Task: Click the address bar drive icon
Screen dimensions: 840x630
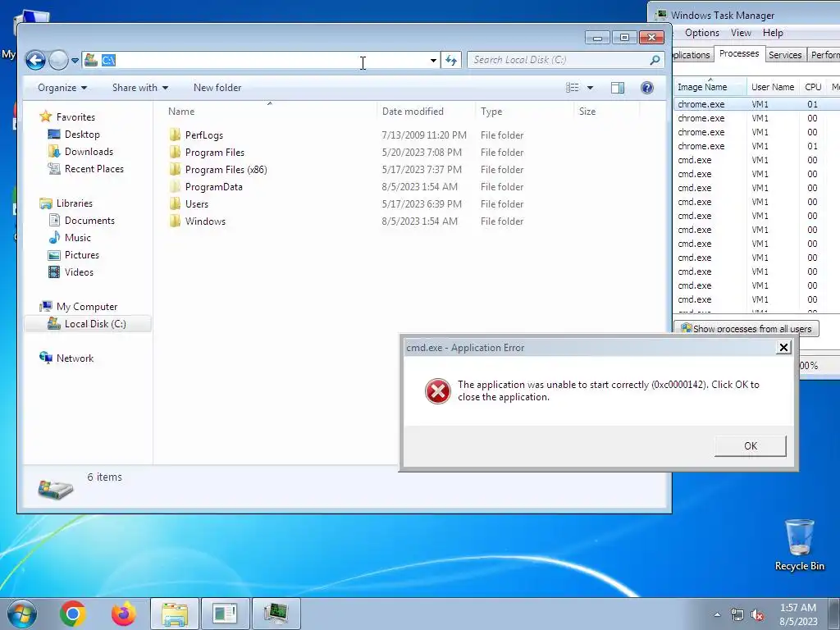Action: coord(91,60)
